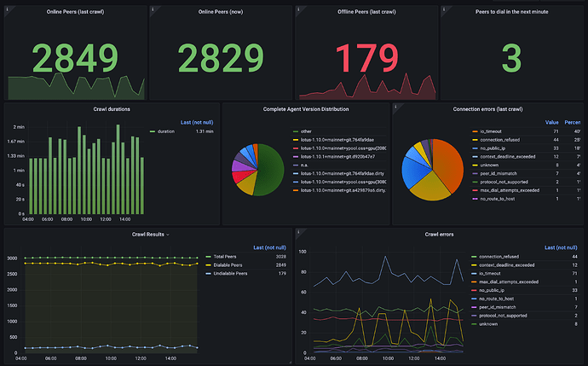Click yellow context_deadline_exceeded swatch in Crawl errors
588x366 pixels.
[474, 265]
